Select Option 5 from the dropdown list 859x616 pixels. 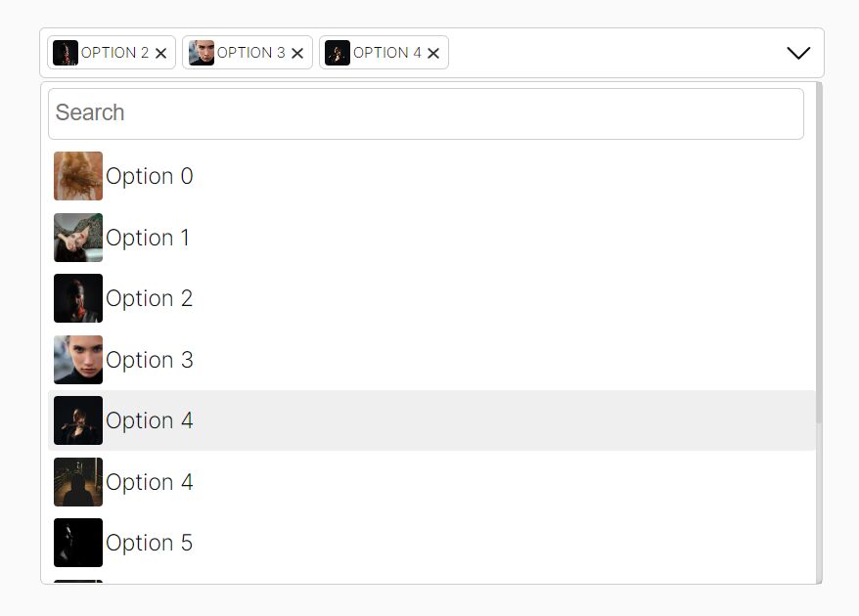tap(150, 542)
